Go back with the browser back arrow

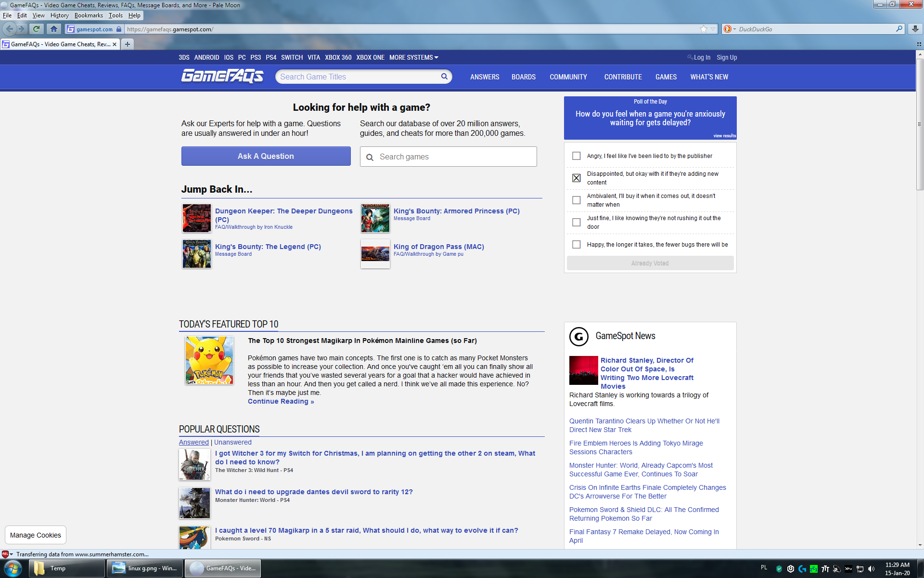[10, 29]
